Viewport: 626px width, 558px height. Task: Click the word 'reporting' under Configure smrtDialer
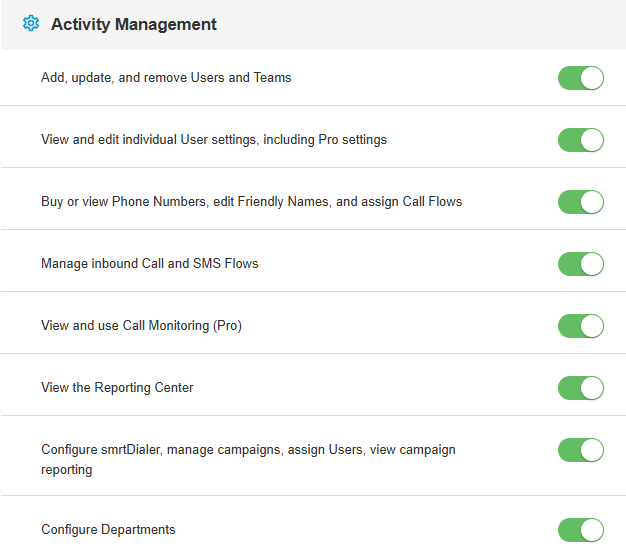coord(67,469)
